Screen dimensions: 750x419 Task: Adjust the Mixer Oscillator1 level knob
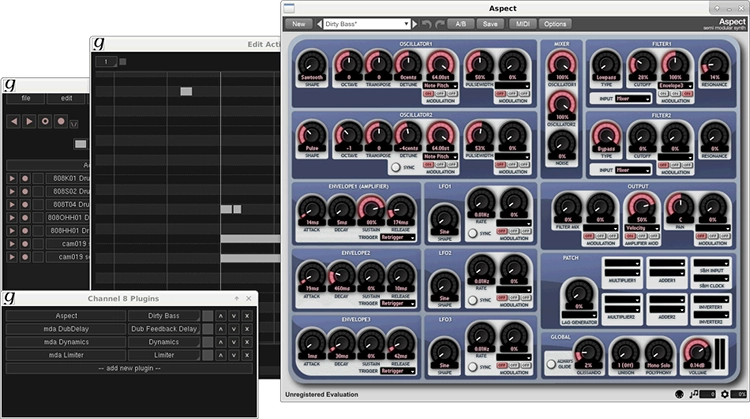[562, 64]
